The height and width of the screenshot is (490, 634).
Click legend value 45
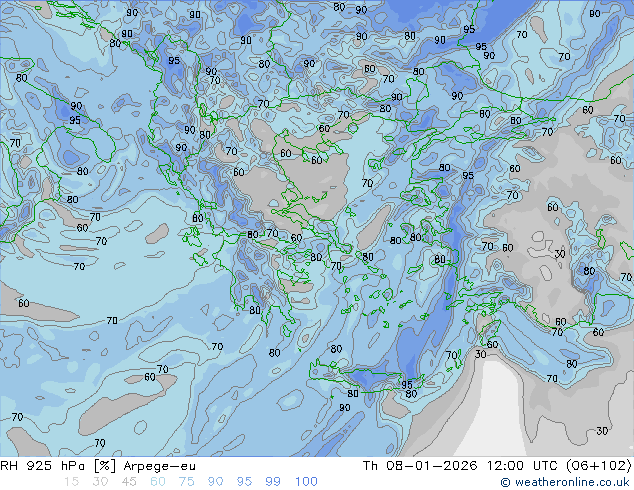point(129,482)
